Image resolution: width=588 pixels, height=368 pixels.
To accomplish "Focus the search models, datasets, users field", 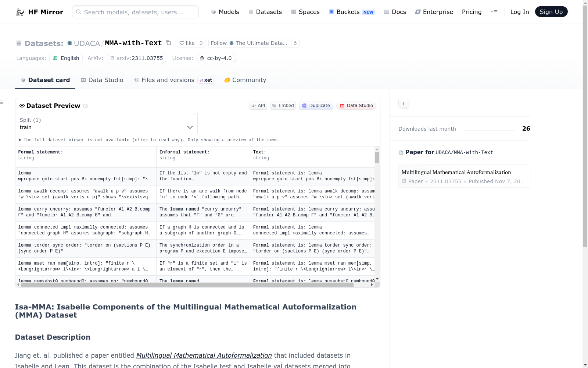I will tap(135, 12).
